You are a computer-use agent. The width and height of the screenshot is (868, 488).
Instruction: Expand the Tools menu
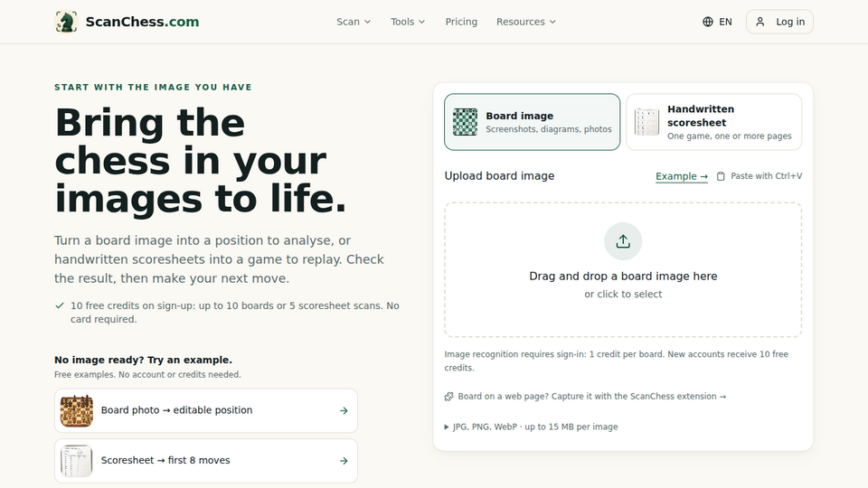click(408, 22)
